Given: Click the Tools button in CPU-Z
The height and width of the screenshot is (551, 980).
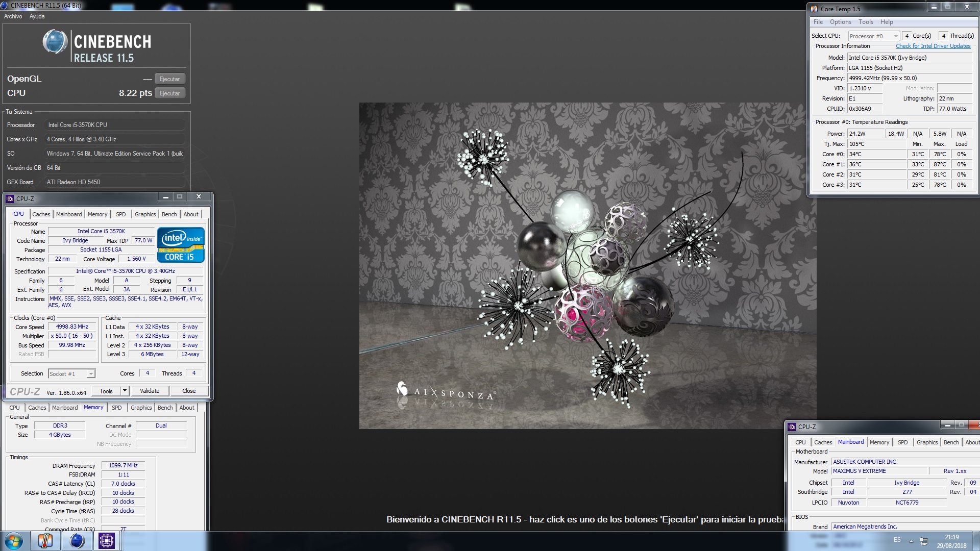Looking at the screenshot, I should pyautogui.click(x=106, y=391).
